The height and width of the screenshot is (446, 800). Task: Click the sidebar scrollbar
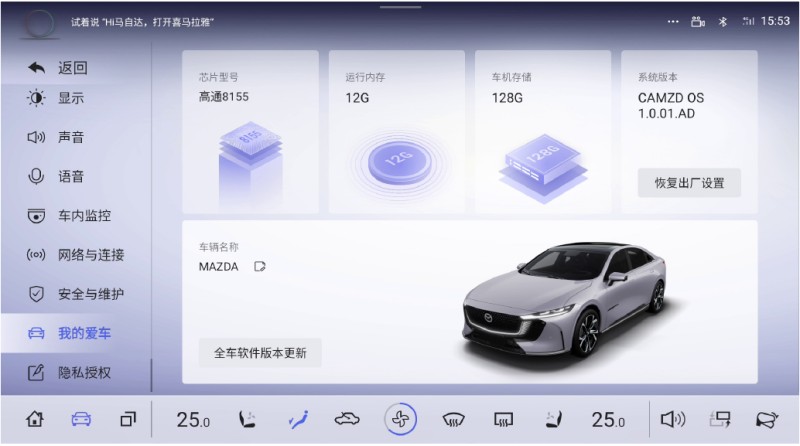152,375
